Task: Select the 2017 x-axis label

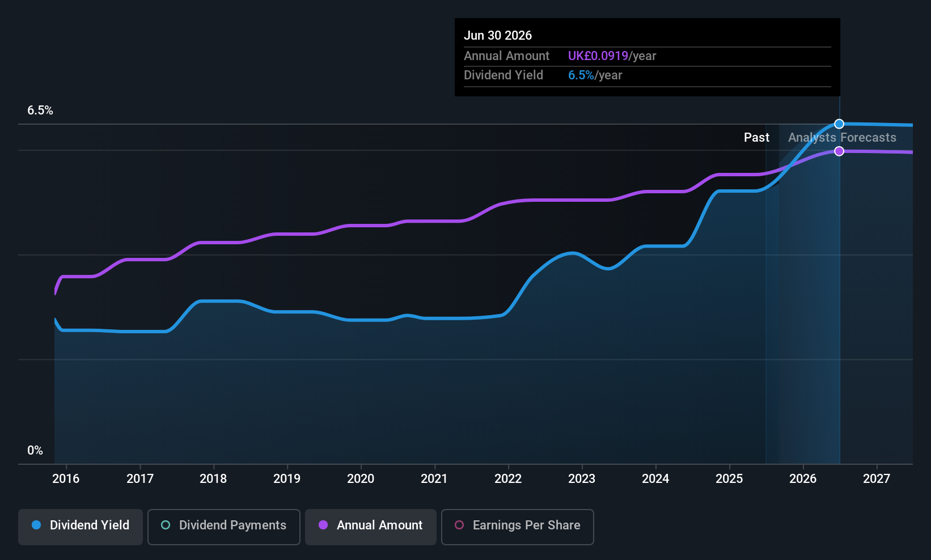Action: click(140, 479)
